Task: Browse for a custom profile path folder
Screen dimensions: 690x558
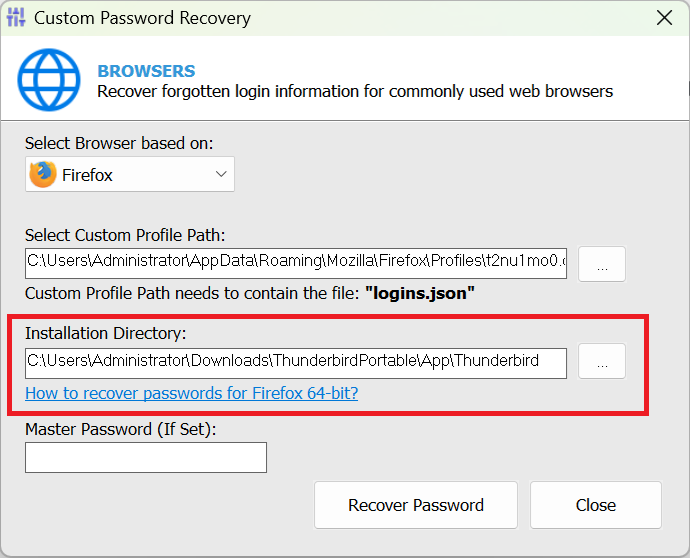Action: [x=602, y=264]
